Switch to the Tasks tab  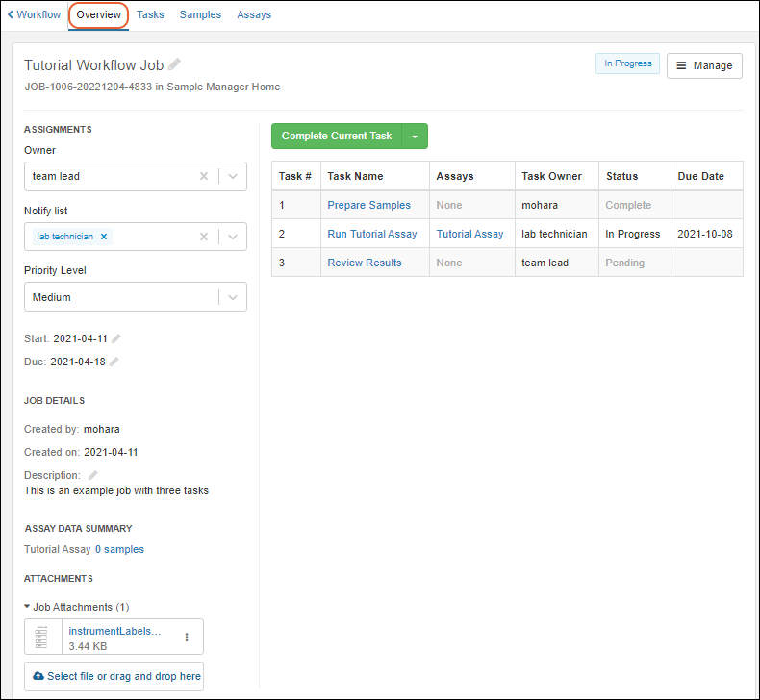150,14
